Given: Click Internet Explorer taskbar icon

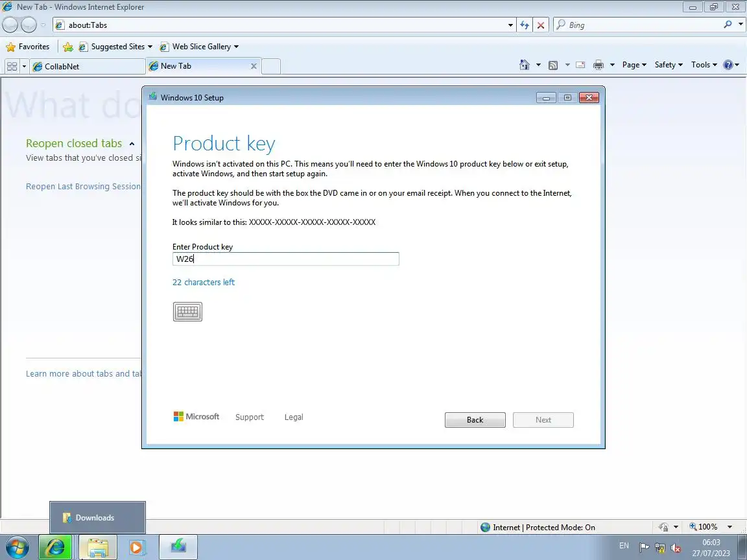Looking at the screenshot, I should tap(55, 547).
